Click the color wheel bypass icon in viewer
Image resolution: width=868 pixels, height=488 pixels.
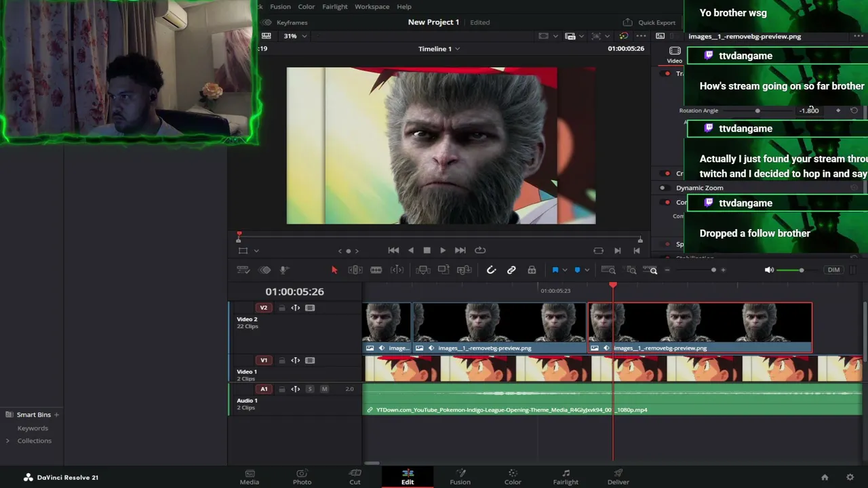(x=623, y=36)
